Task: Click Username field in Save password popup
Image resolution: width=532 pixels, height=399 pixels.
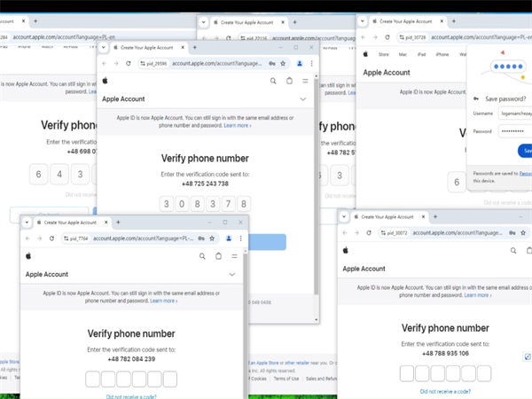Action: click(514, 113)
